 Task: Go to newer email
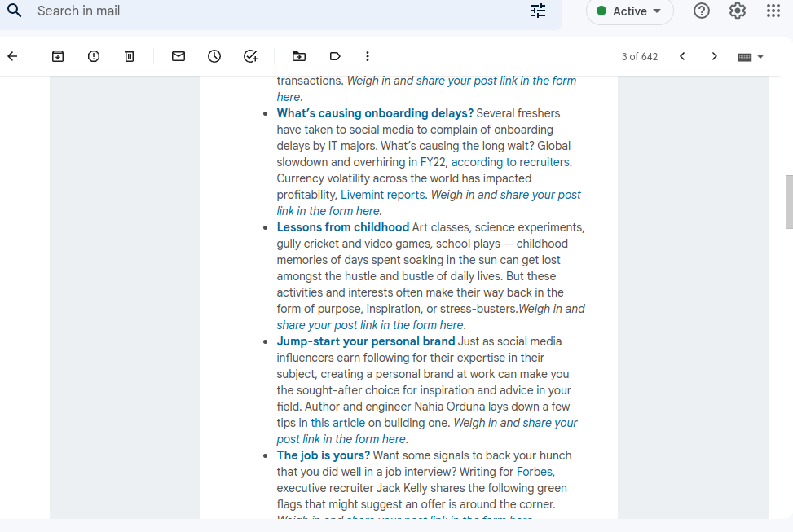682,56
